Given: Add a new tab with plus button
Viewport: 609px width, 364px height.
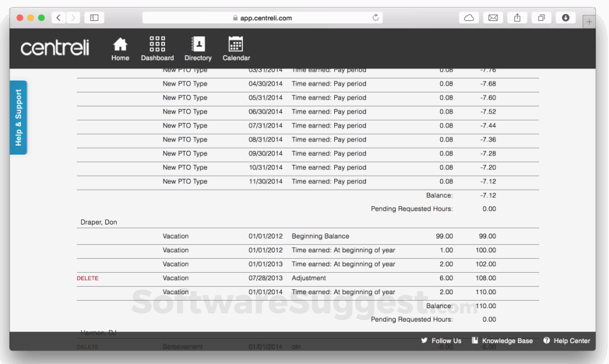Looking at the screenshot, I should (x=589, y=22).
